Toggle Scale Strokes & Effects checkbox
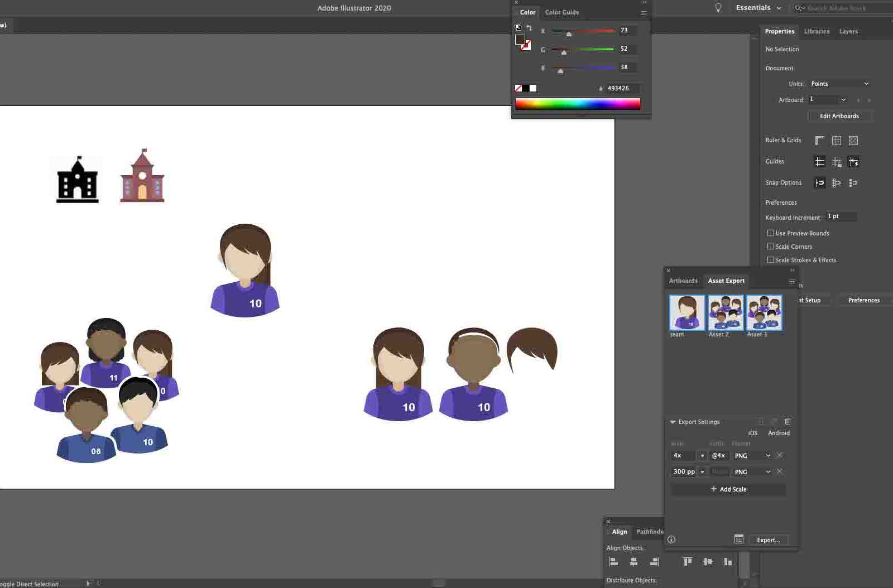893x588 pixels. pos(770,260)
